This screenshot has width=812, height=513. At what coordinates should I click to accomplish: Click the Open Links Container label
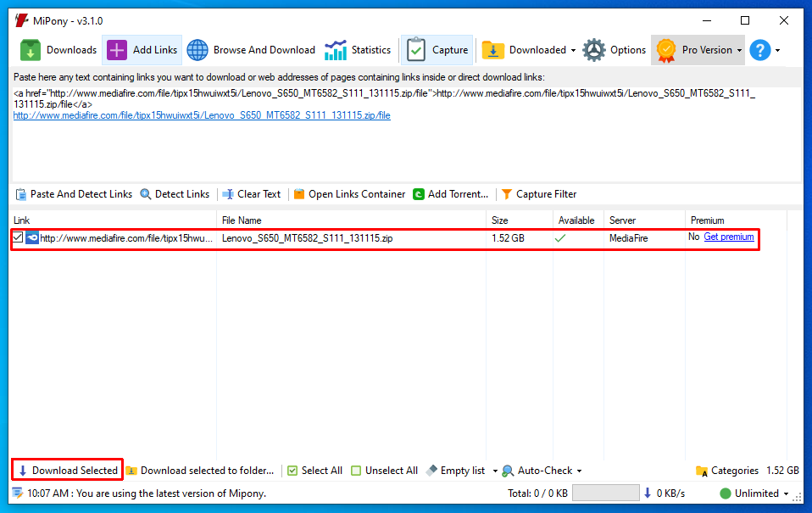[357, 194]
